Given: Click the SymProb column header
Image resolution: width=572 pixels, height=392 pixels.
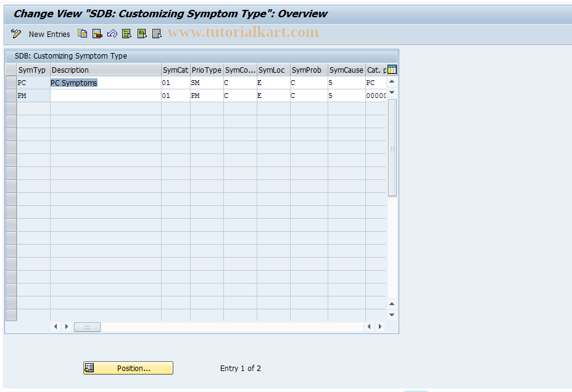Looking at the screenshot, I should tap(309, 70).
